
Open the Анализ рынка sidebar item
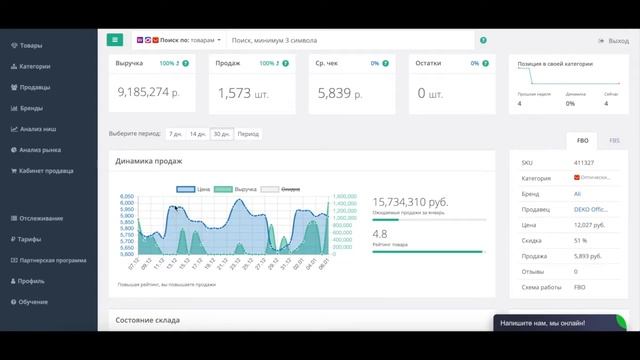36,150
